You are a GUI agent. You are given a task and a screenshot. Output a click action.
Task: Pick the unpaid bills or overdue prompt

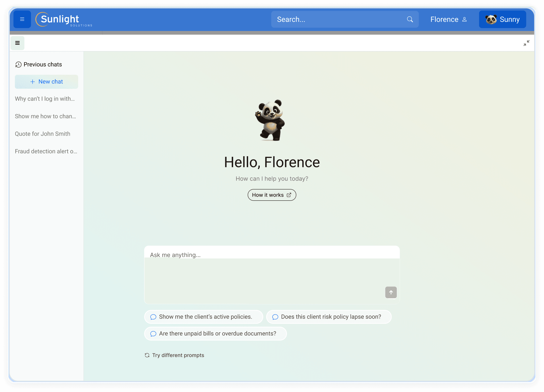215,334
